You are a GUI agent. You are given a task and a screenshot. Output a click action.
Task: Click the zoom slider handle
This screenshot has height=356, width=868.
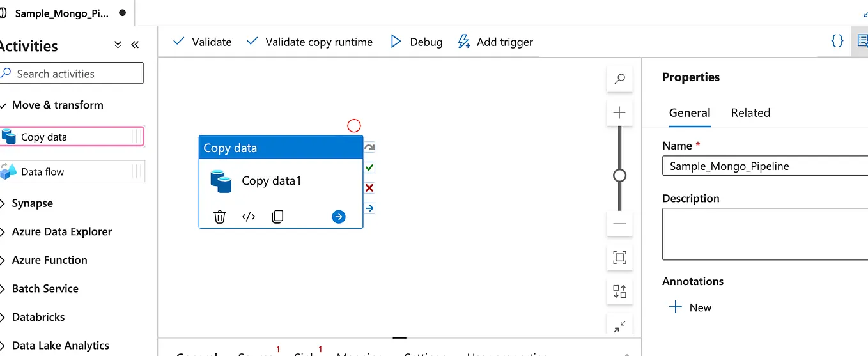tap(619, 175)
